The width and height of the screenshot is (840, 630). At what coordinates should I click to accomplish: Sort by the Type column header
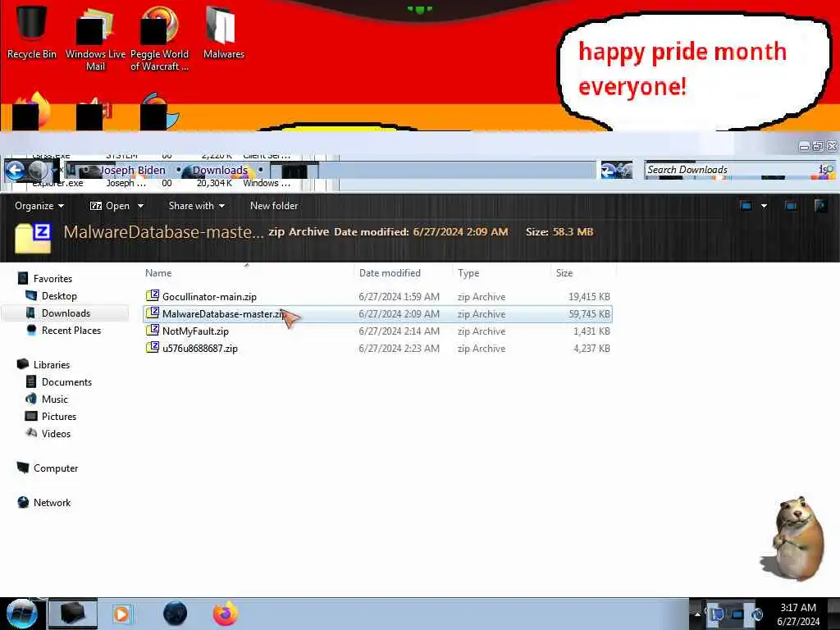pos(468,272)
